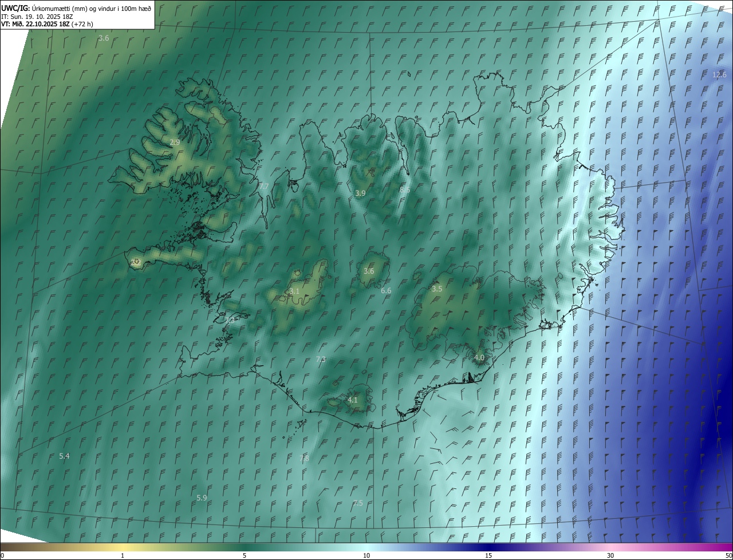
Task: Click the 10 tick on the colour scale
Action: 366,556
